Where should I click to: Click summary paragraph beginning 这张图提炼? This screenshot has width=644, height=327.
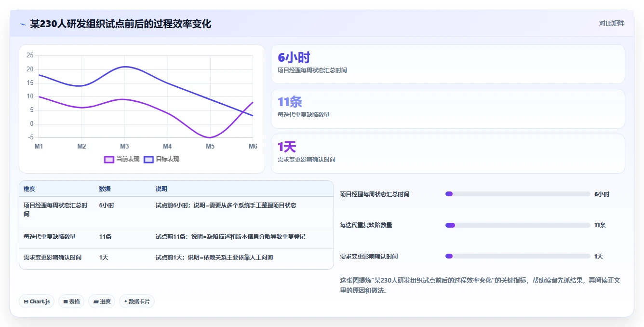[480, 286]
